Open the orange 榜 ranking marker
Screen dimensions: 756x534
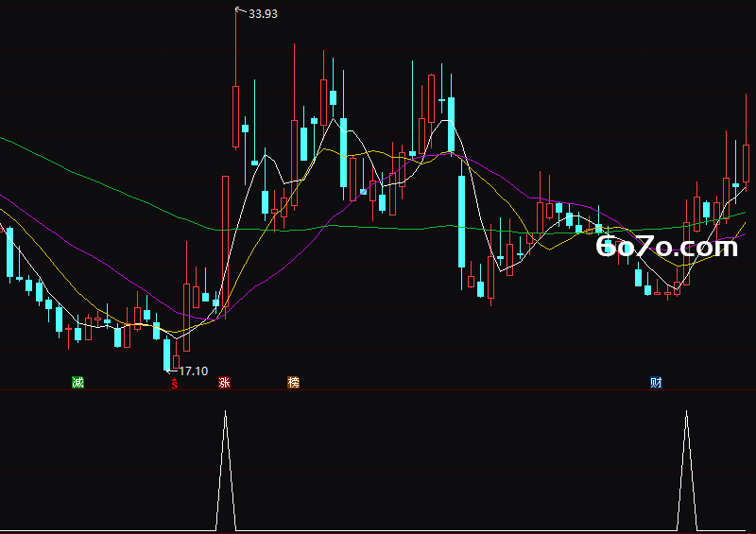tap(293, 383)
